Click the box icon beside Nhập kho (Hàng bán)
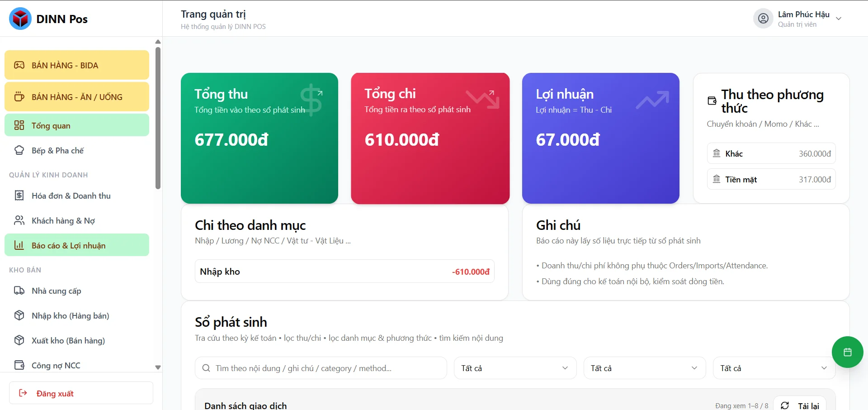The width and height of the screenshot is (868, 410). click(19, 315)
